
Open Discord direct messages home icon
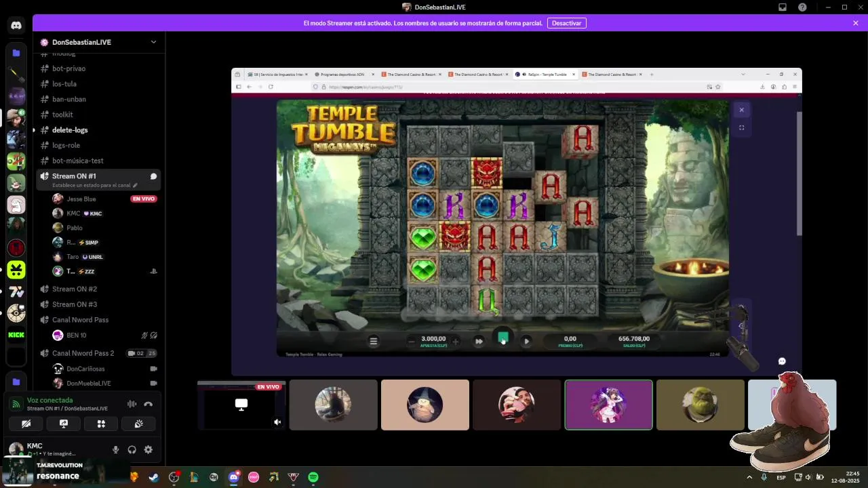click(16, 25)
